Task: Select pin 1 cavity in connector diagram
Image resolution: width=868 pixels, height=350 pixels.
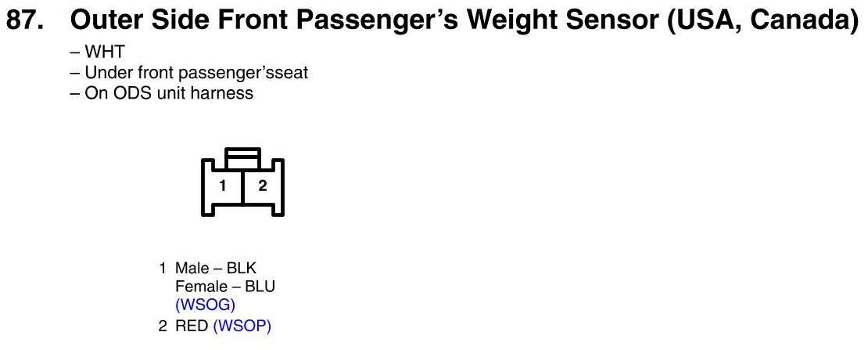Action: pyautogui.click(x=223, y=186)
